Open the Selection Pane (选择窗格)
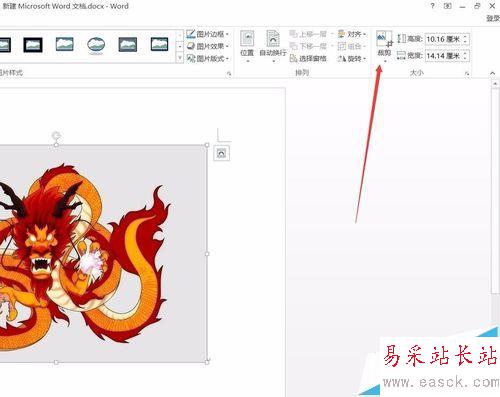500x397 pixels. coord(308,59)
